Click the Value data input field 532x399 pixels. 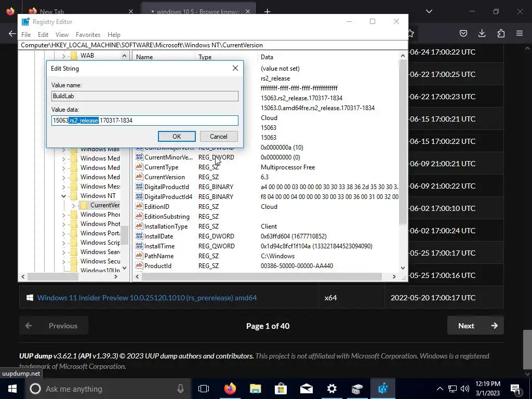point(145,121)
